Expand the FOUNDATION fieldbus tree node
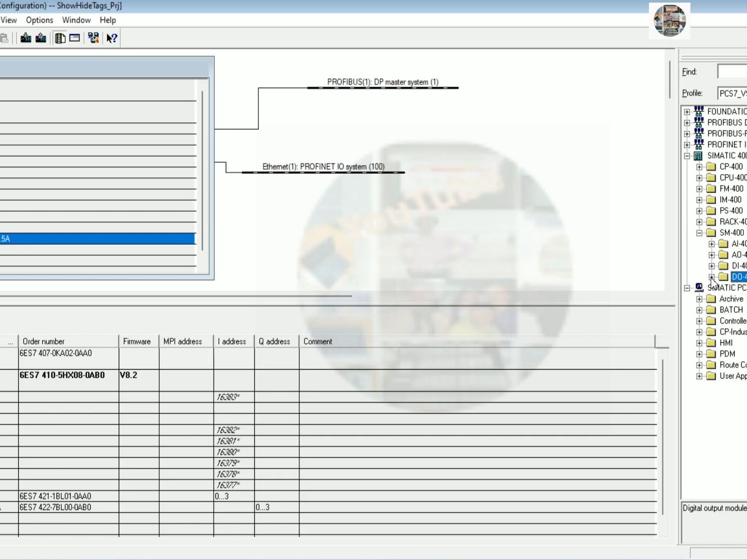747x560 pixels. pos(687,111)
